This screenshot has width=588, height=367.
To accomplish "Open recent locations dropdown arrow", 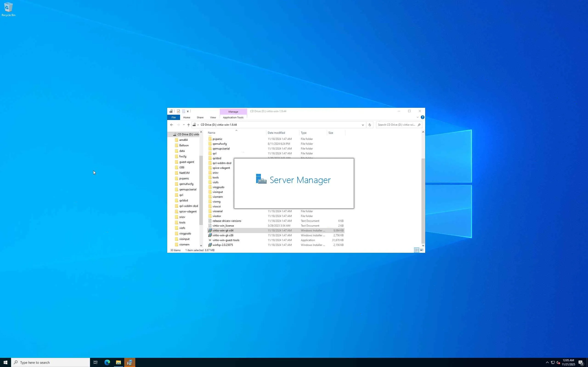I will [184, 125].
